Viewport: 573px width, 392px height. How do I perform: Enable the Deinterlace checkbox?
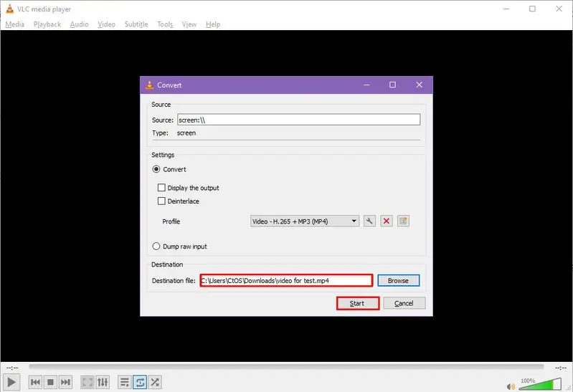161,201
